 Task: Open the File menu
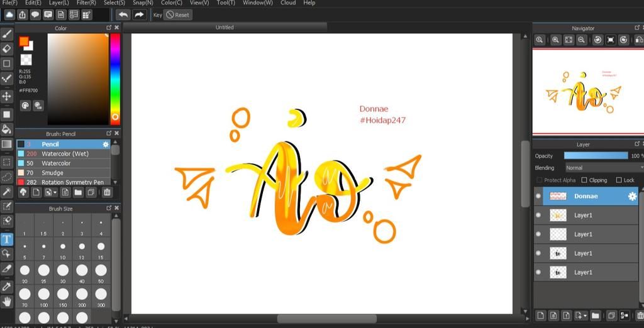(x=10, y=3)
